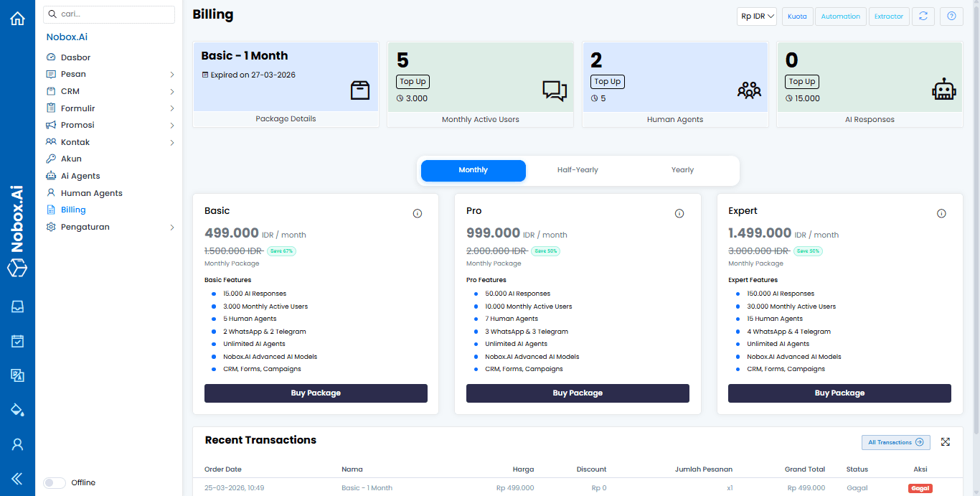
Task: Select the Yearly billing tab
Action: click(x=682, y=170)
